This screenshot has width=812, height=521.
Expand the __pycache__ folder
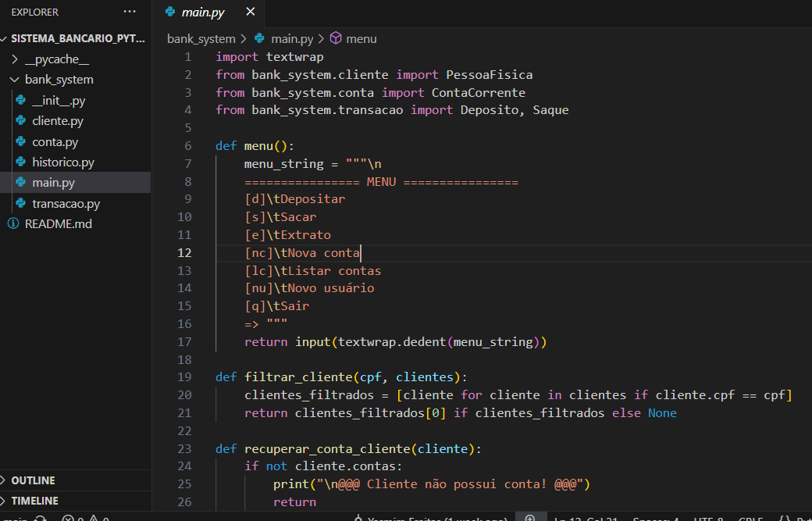(x=15, y=59)
